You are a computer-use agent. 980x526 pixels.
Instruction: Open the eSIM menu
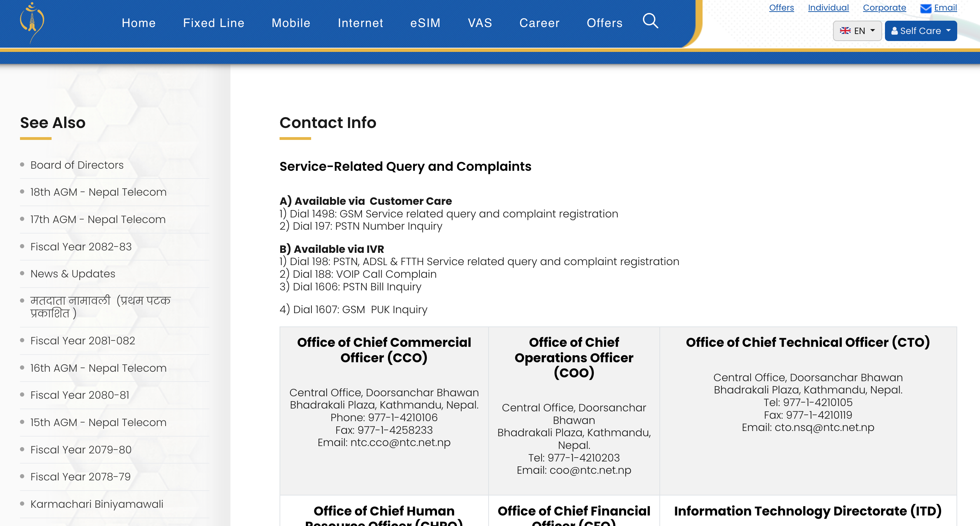pyautogui.click(x=425, y=23)
